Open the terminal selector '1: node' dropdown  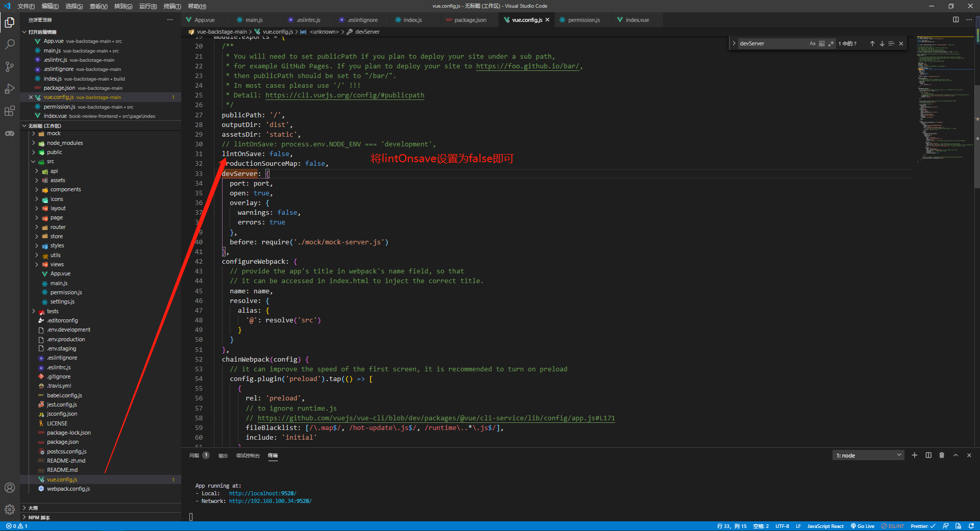pyautogui.click(x=868, y=456)
